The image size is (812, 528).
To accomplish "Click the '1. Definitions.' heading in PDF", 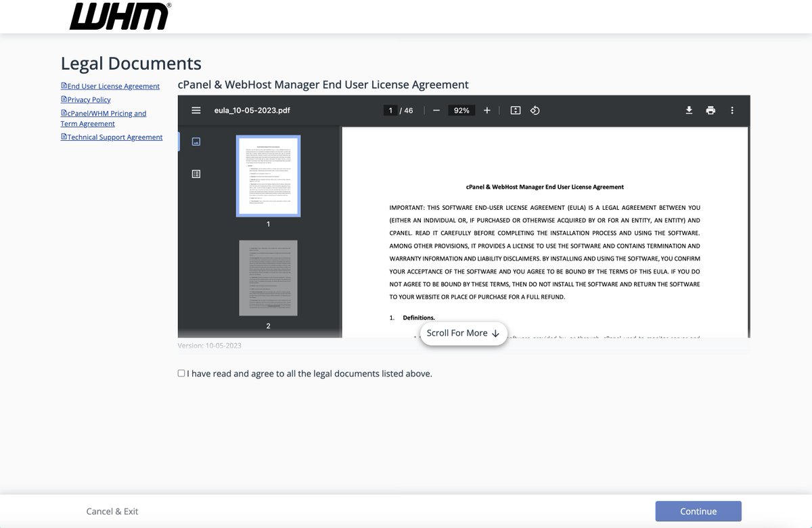I will 412,317.
